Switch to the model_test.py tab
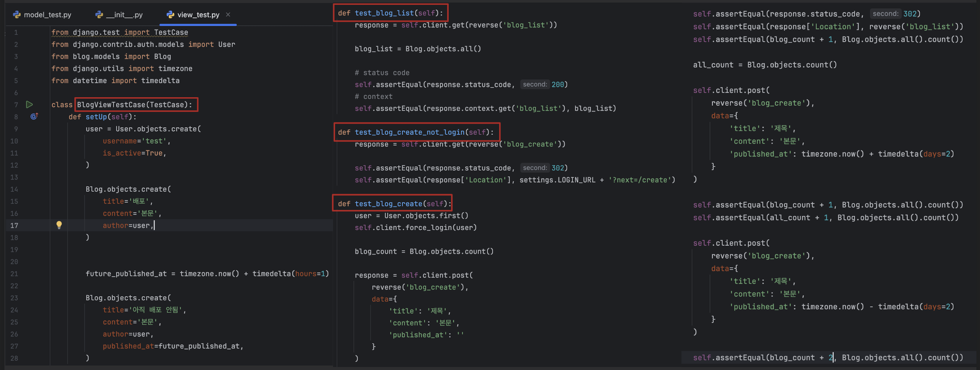 click(x=47, y=15)
